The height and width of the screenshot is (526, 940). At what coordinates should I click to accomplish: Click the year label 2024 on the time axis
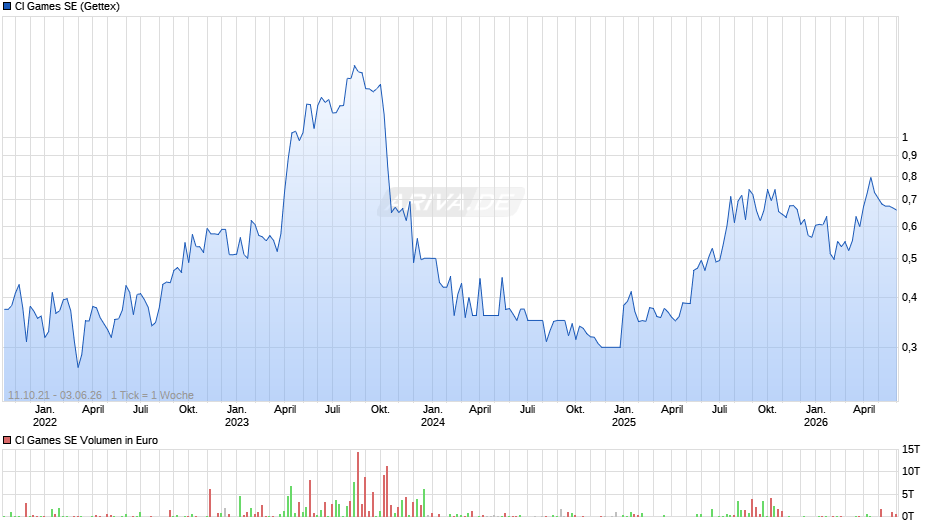point(433,422)
